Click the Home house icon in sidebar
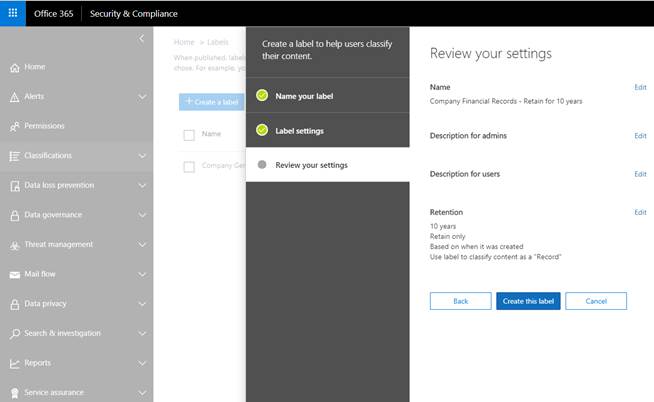Image resolution: width=654 pixels, height=402 pixels. point(15,68)
